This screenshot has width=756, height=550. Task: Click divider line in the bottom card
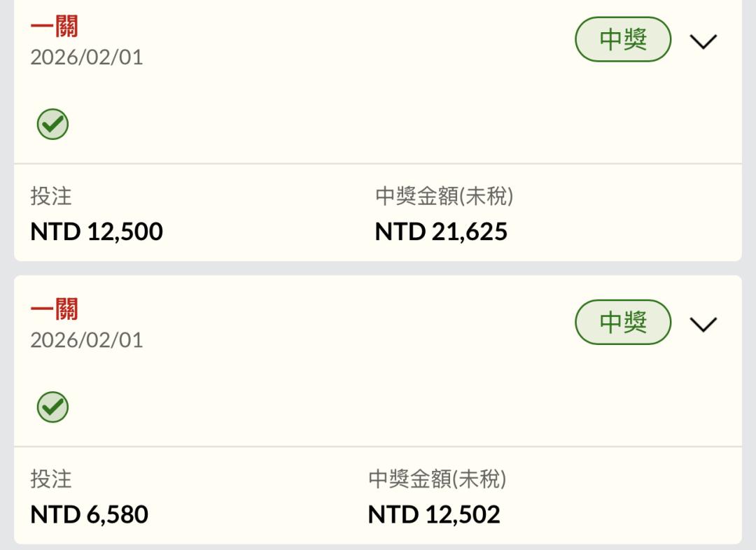click(x=378, y=447)
